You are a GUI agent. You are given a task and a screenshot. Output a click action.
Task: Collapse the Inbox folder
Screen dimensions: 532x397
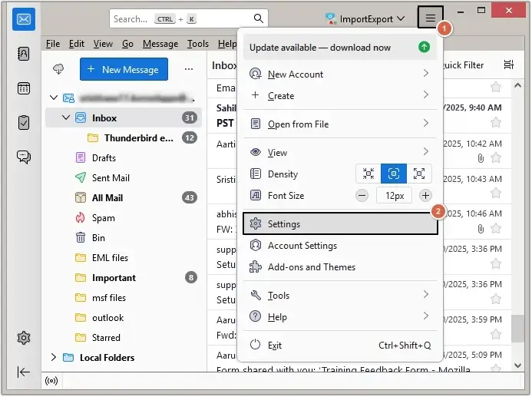pos(66,117)
